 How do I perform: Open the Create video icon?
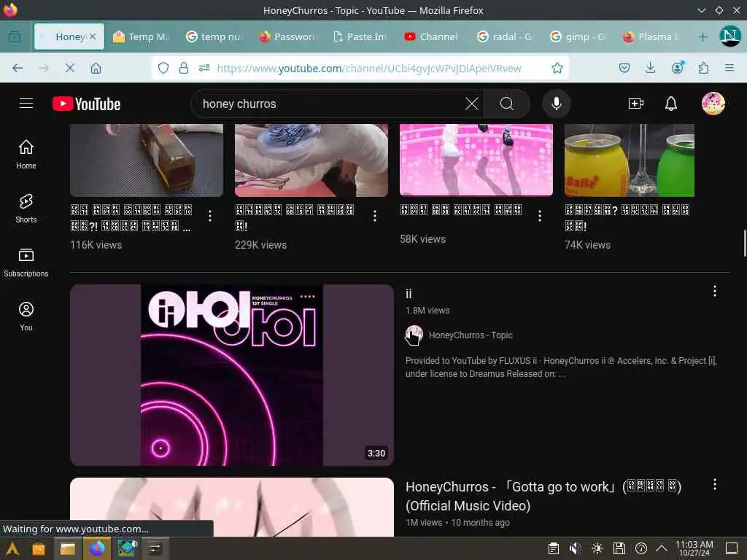click(636, 104)
